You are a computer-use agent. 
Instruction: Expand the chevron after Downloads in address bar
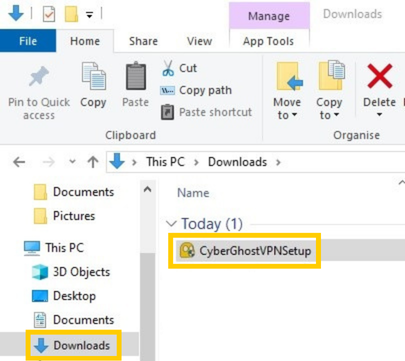coord(278,162)
